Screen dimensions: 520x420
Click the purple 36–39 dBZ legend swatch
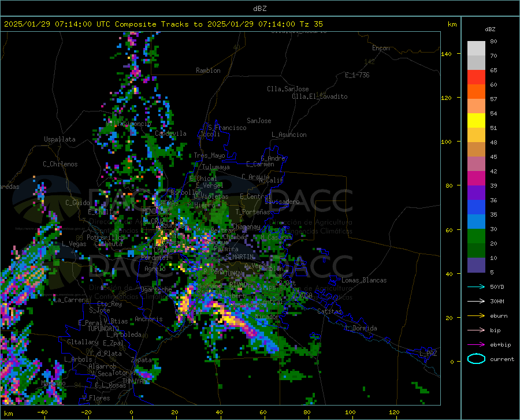click(476, 193)
